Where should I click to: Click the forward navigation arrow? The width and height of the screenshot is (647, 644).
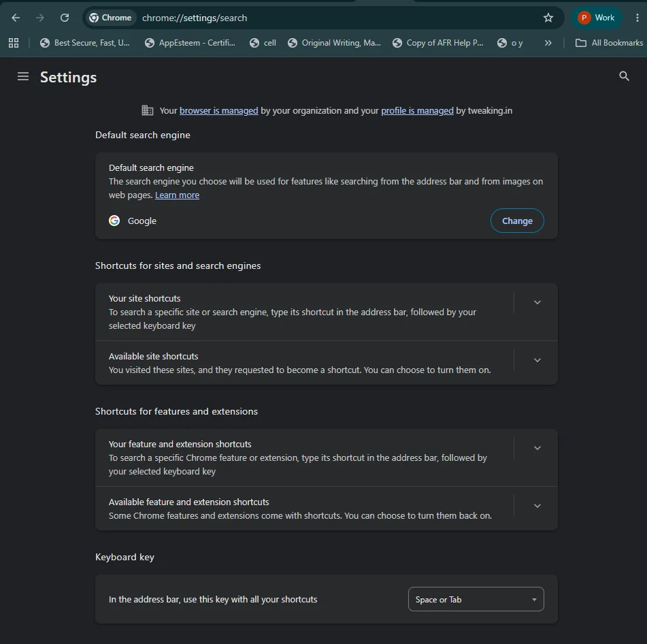tap(40, 18)
